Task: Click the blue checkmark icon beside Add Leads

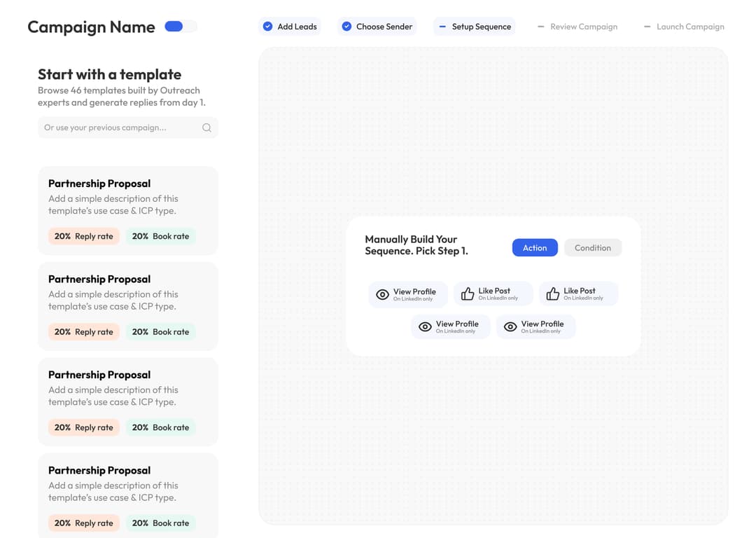Action: (267, 27)
